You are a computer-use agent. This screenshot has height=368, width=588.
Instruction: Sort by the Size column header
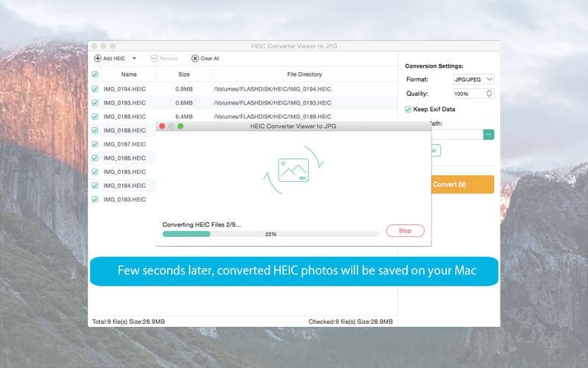[184, 74]
